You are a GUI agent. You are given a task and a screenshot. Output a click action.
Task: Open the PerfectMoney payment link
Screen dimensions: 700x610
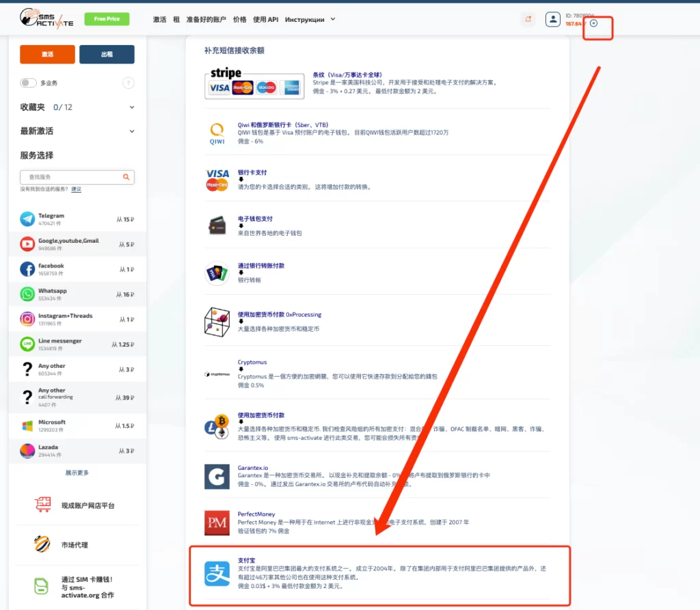tap(256, 514)
